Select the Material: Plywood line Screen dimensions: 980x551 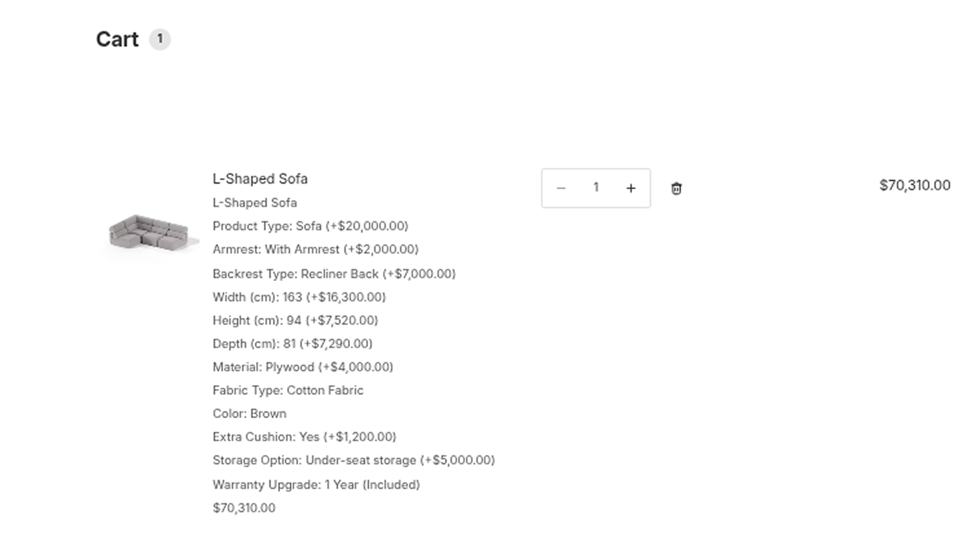[x=303, y=367]
